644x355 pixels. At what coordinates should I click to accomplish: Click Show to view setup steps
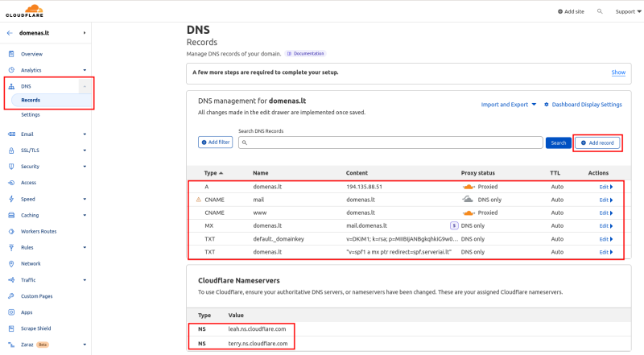[x=618, y=72]
